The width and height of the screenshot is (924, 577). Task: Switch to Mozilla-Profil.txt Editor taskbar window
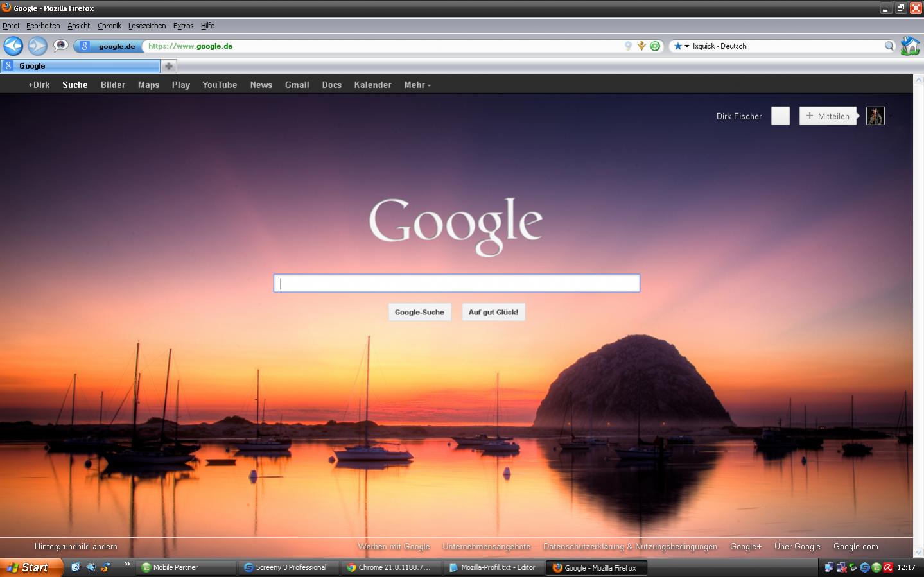pos(494,567)
